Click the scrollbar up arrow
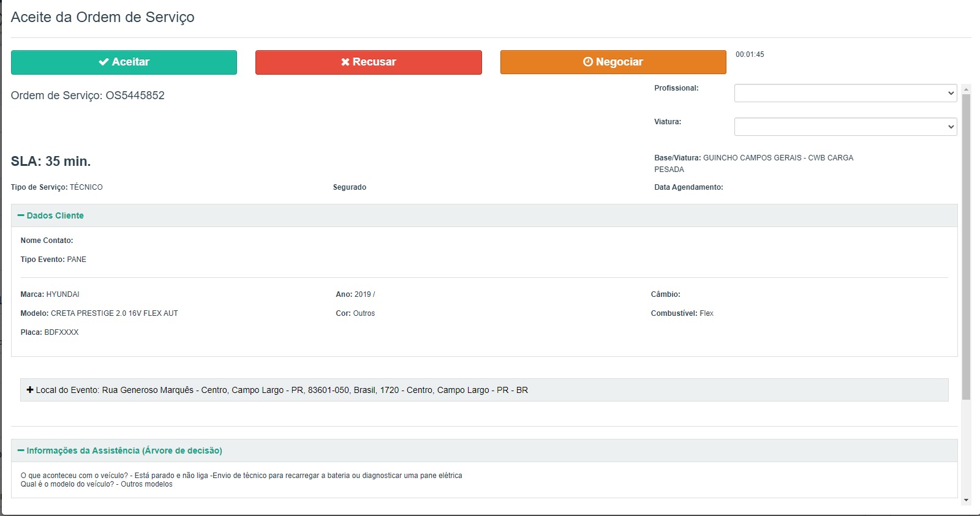 click(x=966, y=89)
